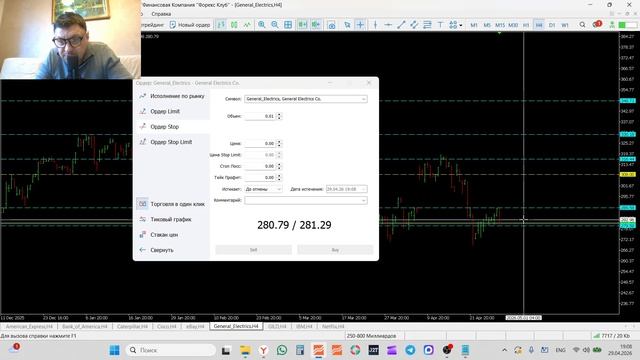Select the cursor arrow tool

(347, 25)
